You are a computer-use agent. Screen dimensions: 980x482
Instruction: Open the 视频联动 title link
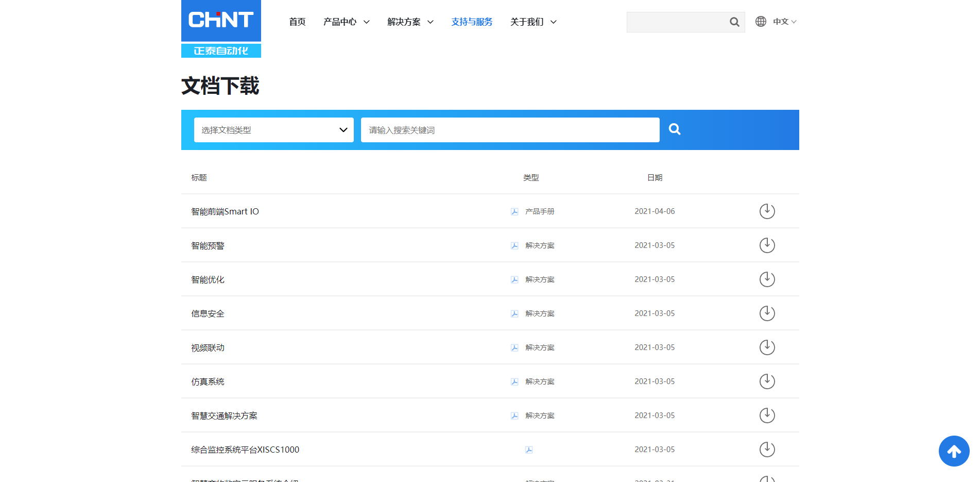(x=208, y=347)
